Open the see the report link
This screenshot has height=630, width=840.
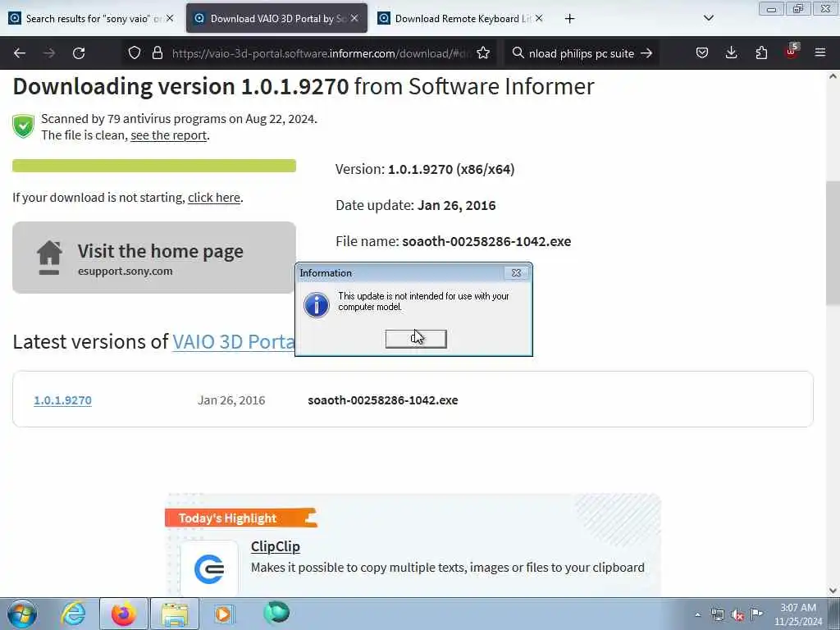point(169,135)
